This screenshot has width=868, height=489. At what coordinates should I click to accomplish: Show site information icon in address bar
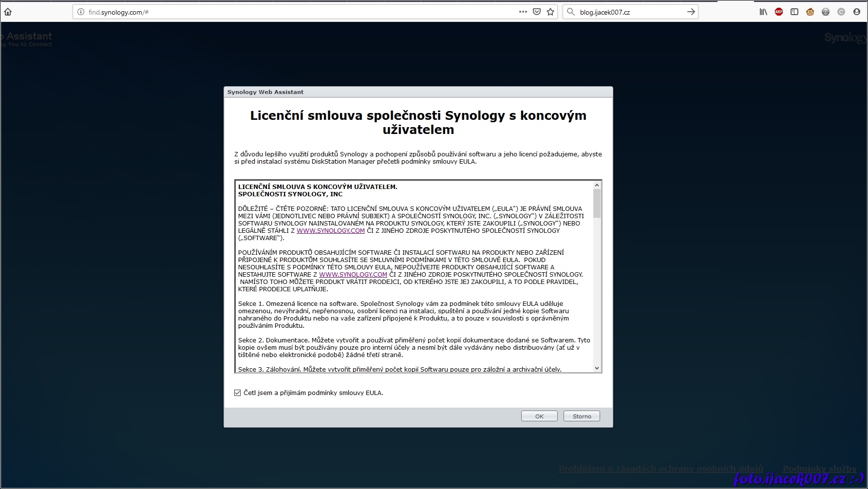(81, 12)
